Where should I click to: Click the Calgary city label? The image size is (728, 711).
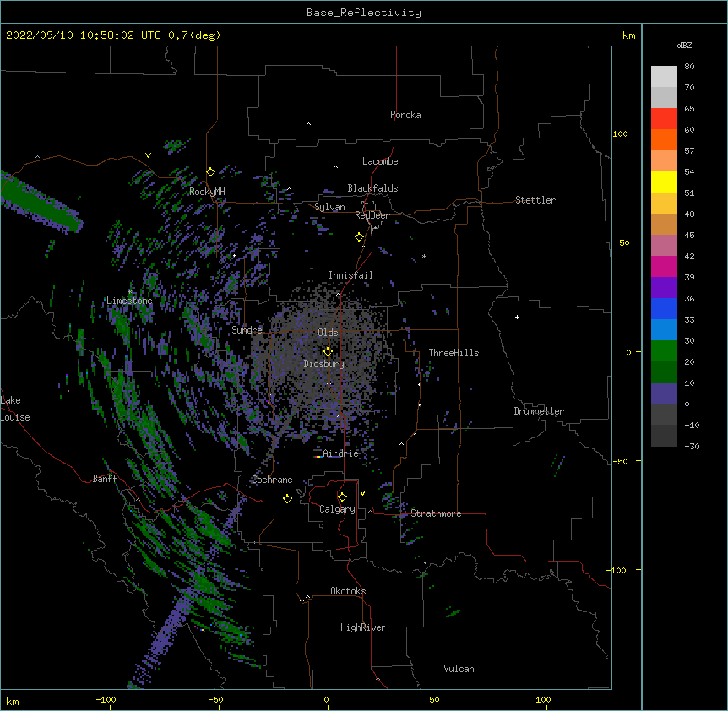tap(337, 509)
